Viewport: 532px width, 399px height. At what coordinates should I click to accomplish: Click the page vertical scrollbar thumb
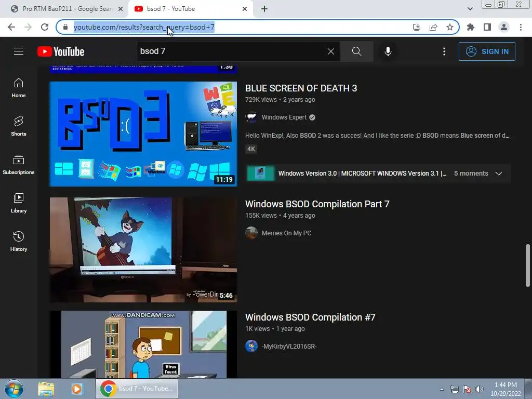(x=528, y=265)
